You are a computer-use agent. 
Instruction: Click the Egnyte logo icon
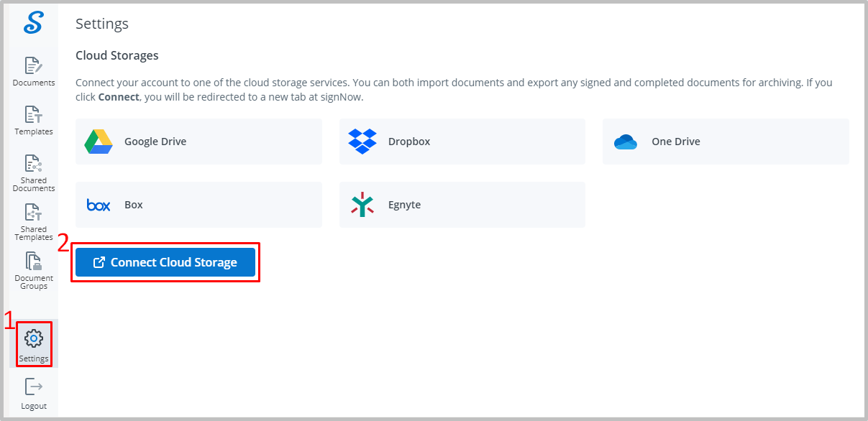pos(362,205)
